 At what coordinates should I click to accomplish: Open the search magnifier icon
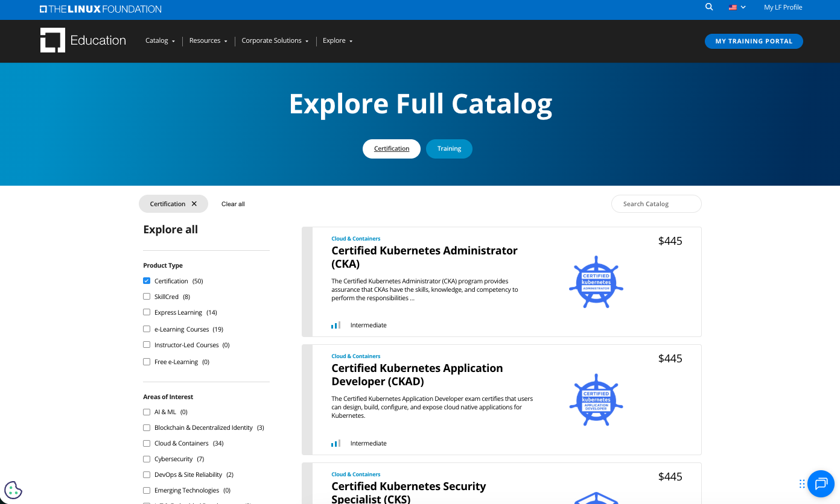click(x=709, y=7)
